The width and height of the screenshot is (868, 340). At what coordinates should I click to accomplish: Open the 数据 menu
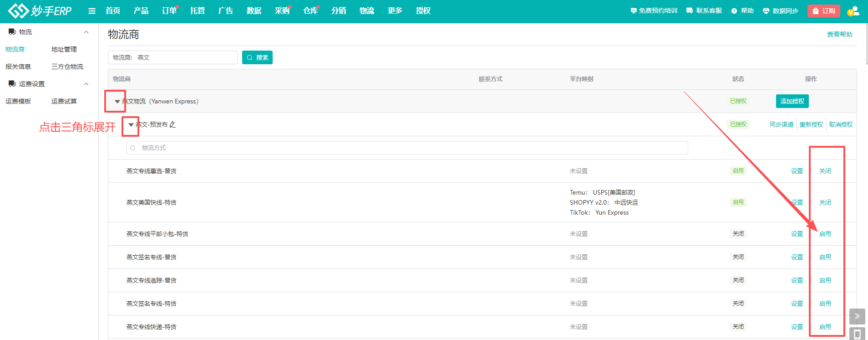click(x=254, y=11)
